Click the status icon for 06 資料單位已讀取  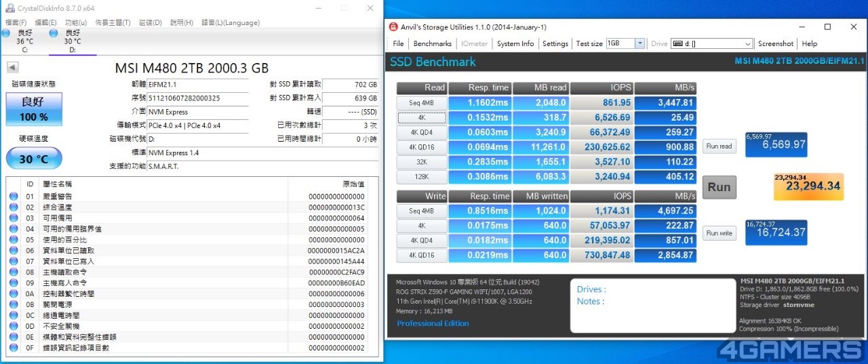coord(14,251)
